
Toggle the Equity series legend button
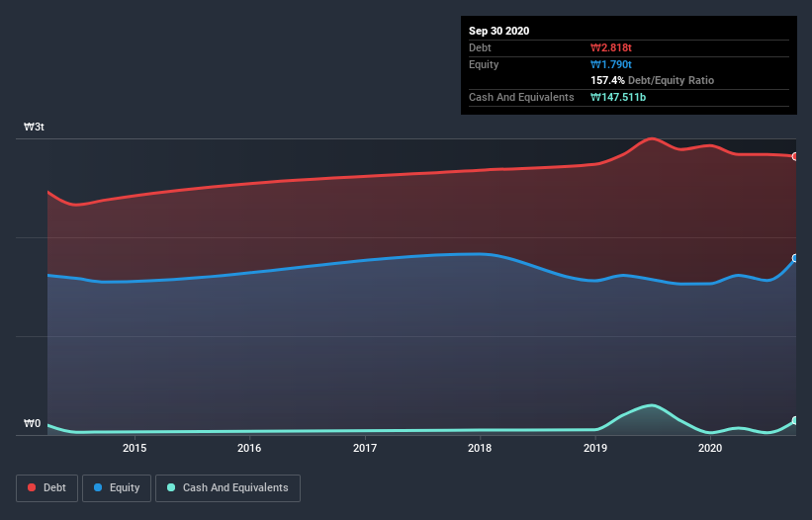117,488
